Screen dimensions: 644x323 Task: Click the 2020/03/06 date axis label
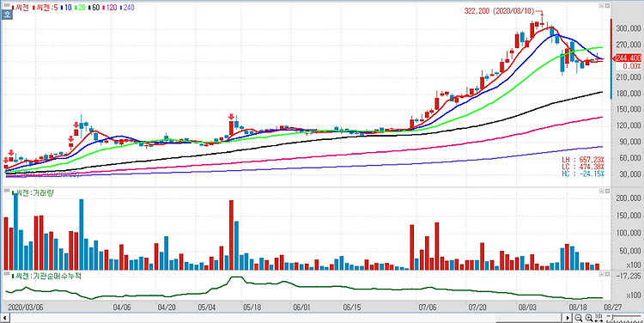click(26, 307)
